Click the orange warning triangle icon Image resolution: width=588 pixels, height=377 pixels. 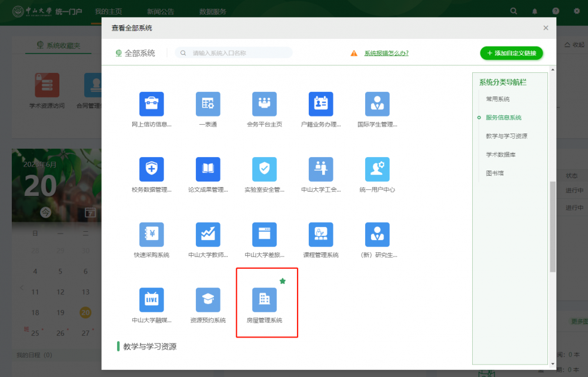[353, 54]
